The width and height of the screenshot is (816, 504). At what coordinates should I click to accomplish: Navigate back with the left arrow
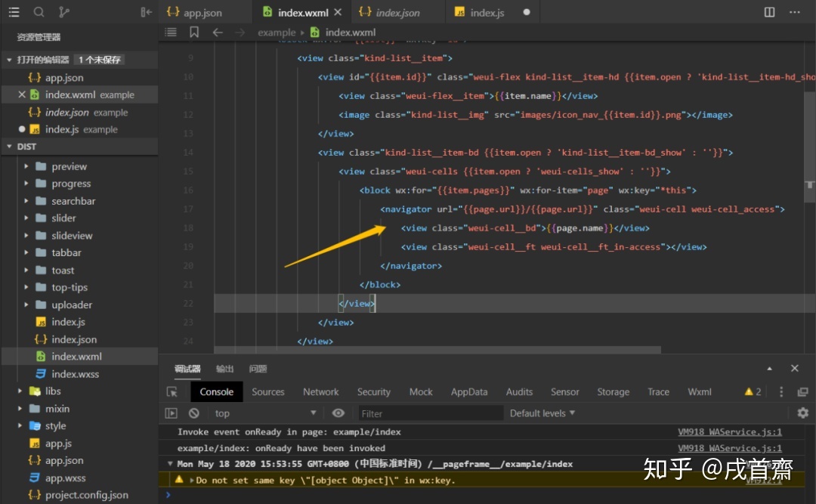coord(218,32)
